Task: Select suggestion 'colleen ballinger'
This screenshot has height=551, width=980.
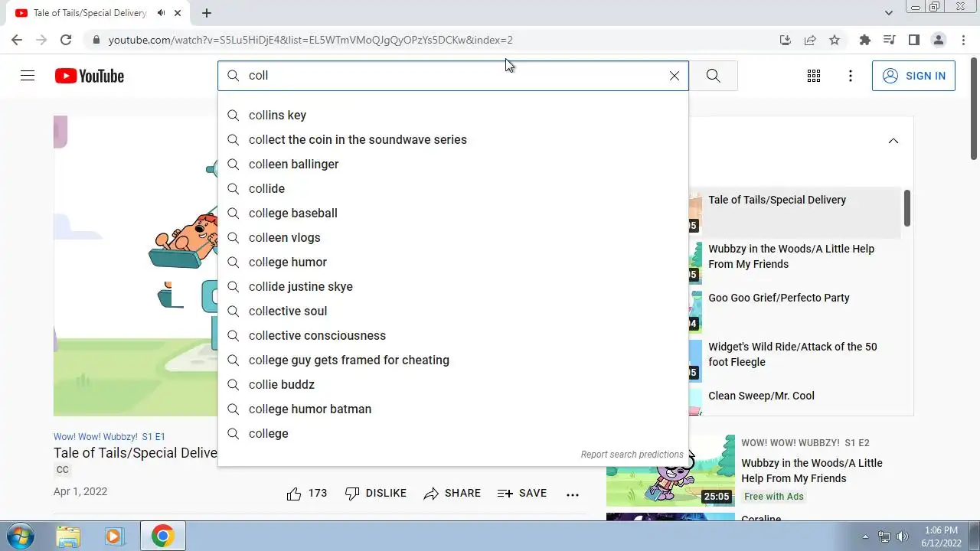Action: 453,164
